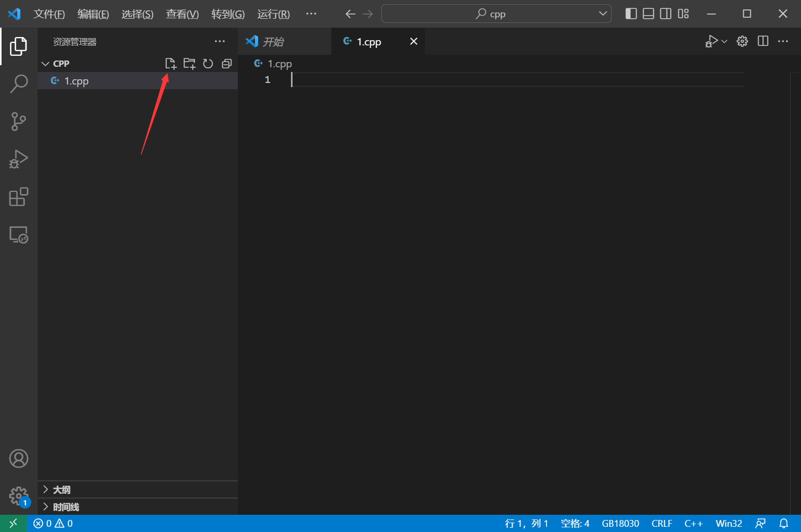801x532 pixels.
Task: Open explorer panel more actions menu
Action: tap(220, 41)
